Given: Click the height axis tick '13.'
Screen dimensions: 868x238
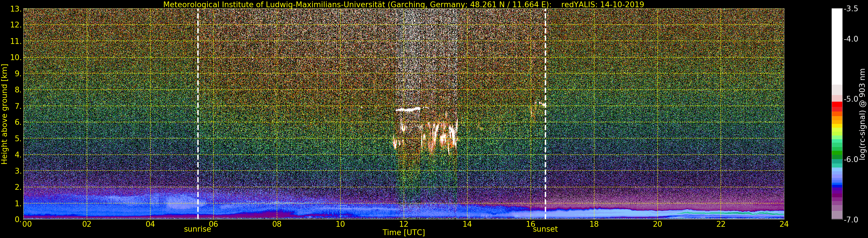Looking at the screenshot, I should pos(16,9).
